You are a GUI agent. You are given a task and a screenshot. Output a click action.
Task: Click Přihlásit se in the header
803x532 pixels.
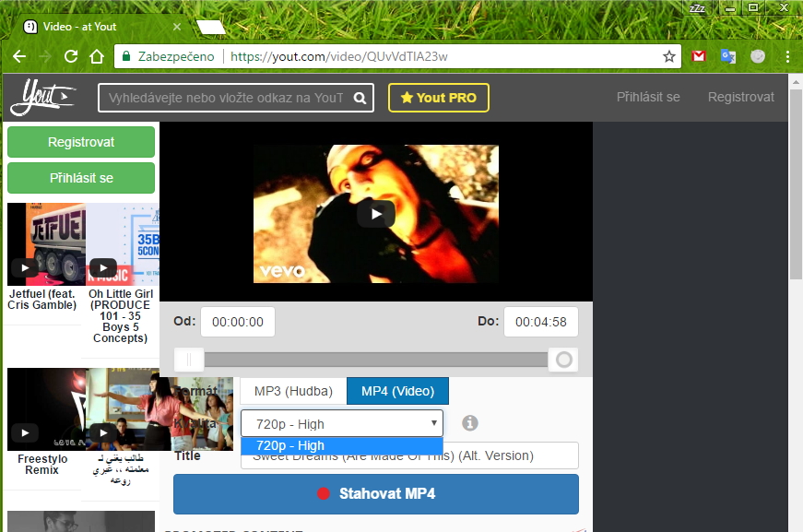click(648, 98)
